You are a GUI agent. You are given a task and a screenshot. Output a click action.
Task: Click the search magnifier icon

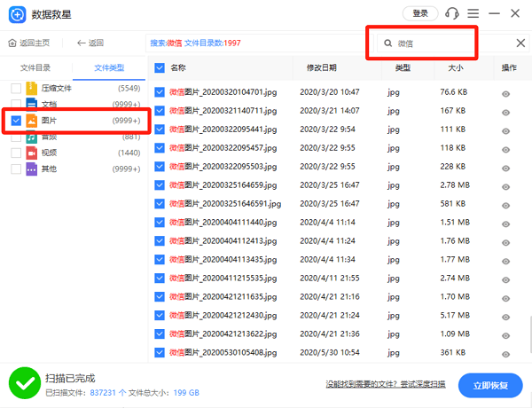[387, 43]
